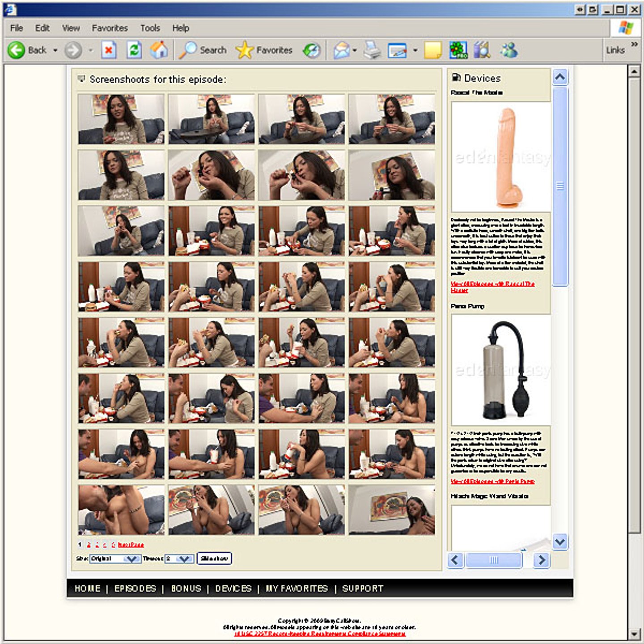Go to the Home page icon
Image resolution: width=644 pixels, height=644 pixels.
tap(158, 50)
